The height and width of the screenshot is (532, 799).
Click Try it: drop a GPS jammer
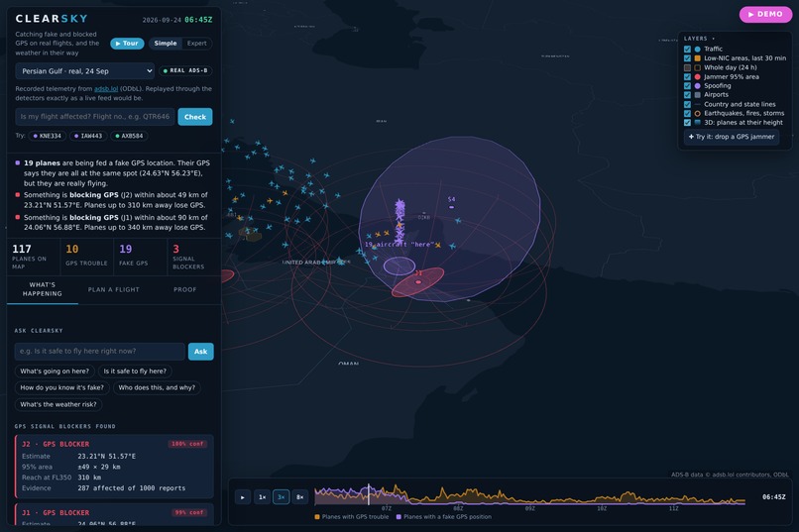(732, 137)
